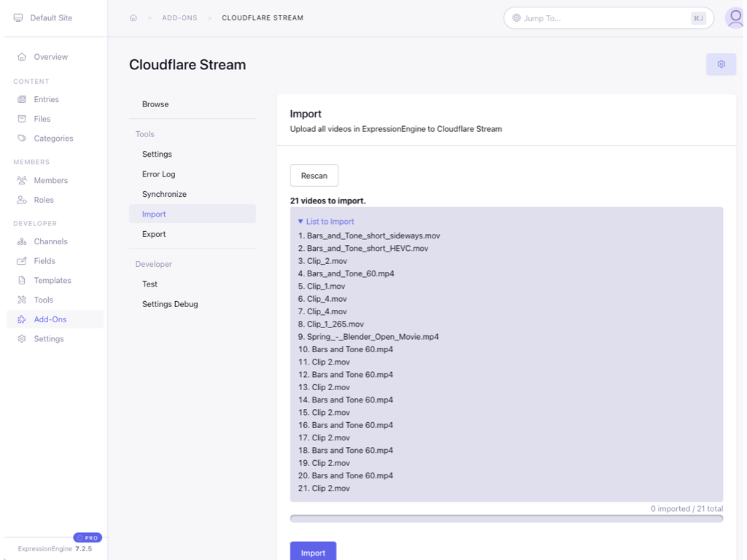Click the user avatar icon
The width and height of the screenshot is (747, 560).
[x=735, y=18]
